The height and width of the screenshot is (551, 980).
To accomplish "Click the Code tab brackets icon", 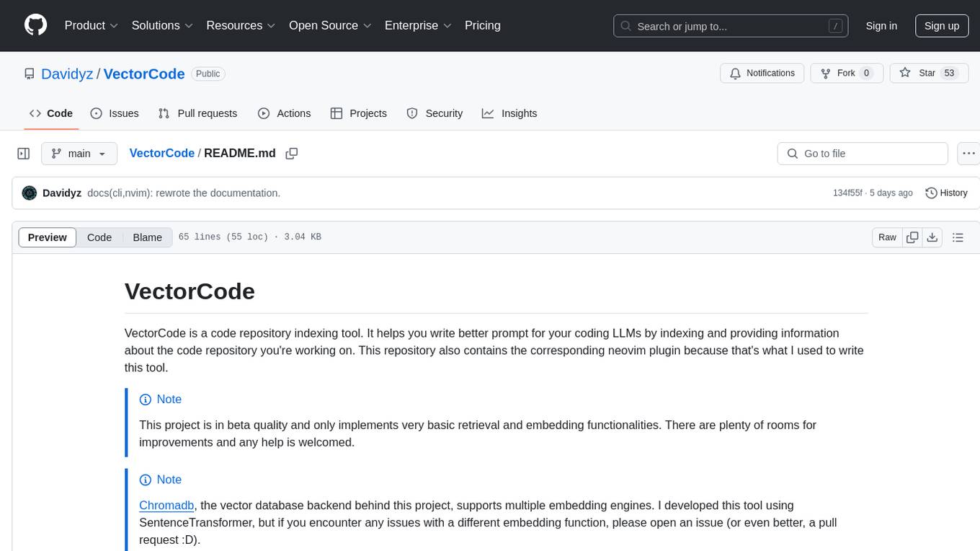I will click(x=35, y=113).
